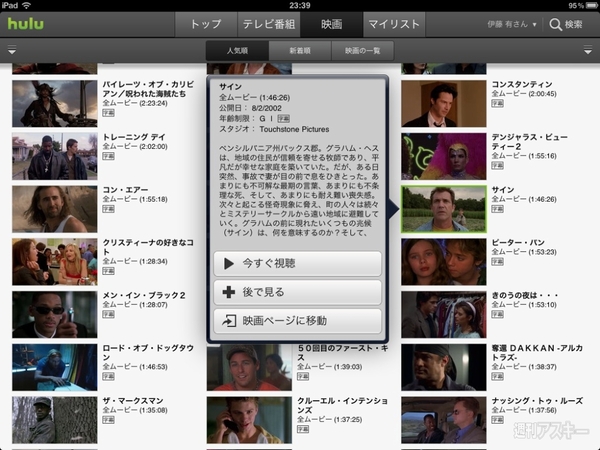This screenshot has width=600, height=450.
Task: Expand the left filter dropdown arrow
Action: point(12,50)
